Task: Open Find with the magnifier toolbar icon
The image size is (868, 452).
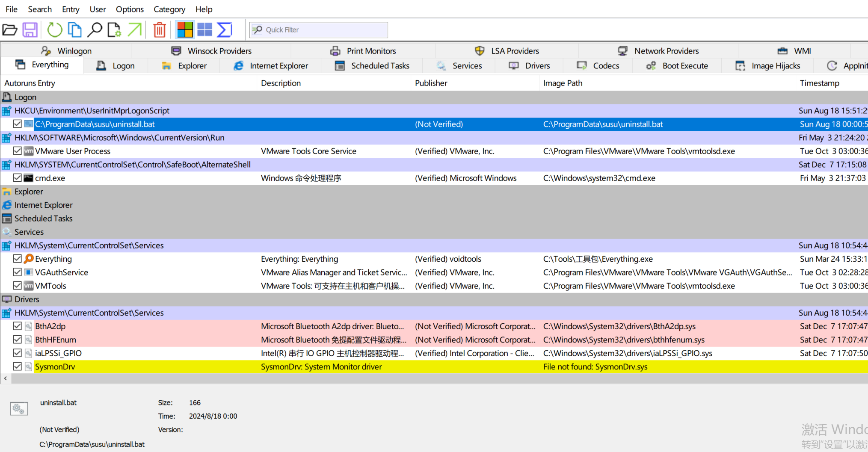Action: click(95, 30)
